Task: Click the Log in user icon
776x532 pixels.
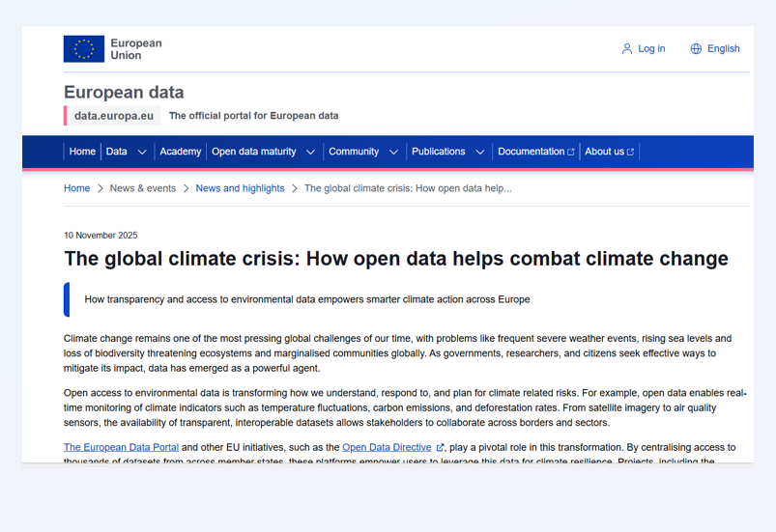Action: [626, 49]
